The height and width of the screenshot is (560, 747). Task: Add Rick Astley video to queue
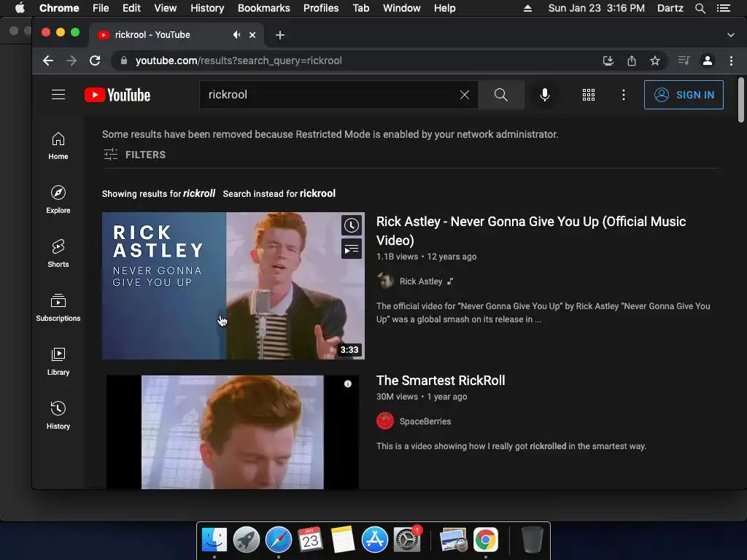352,249
